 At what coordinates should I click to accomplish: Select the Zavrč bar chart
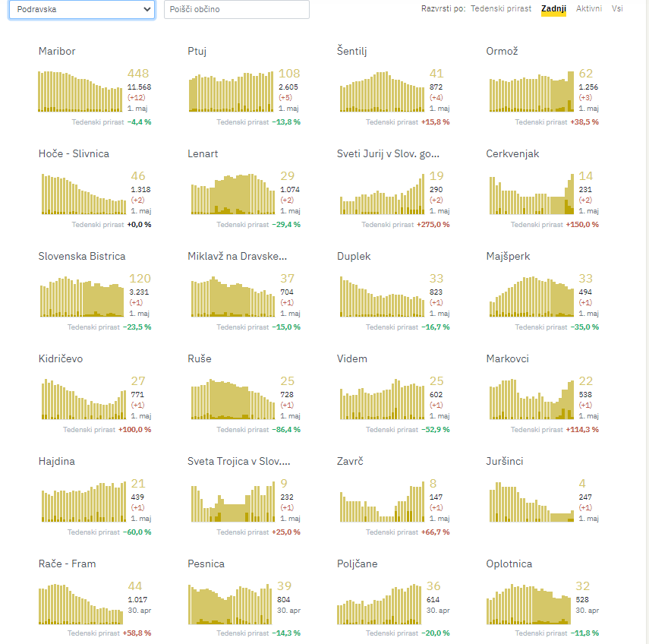(x=382, y=501)
